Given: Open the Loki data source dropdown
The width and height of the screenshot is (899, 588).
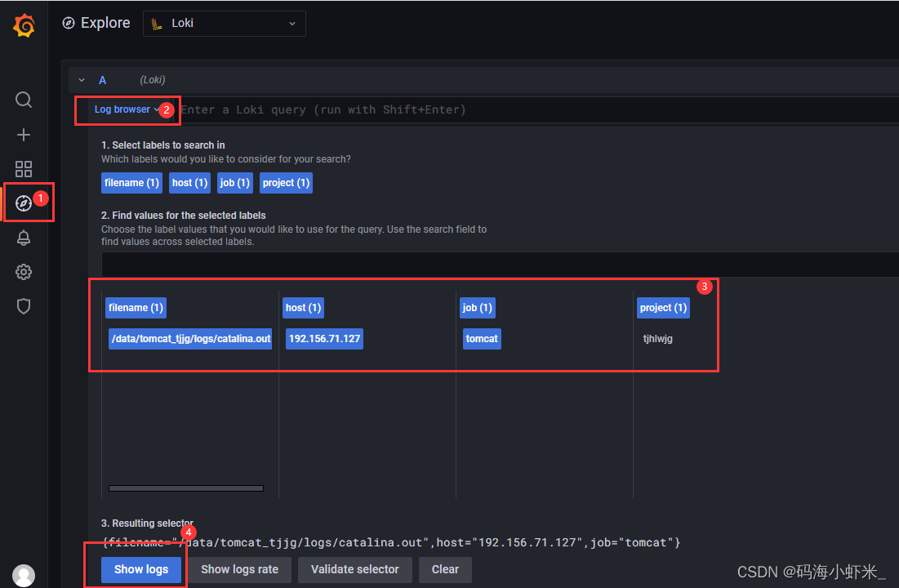Looking at the screenshot, I should coord(225,24).
